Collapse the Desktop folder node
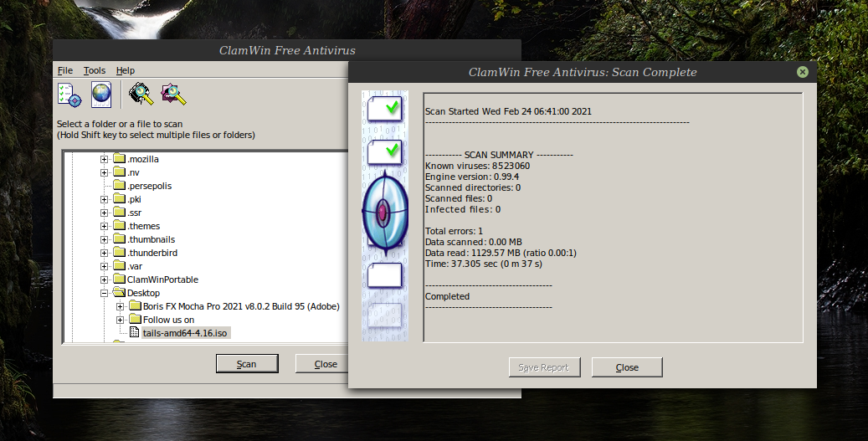Image resolution: width=868 pixels, height=441 pixels. [x=104, y=293]
